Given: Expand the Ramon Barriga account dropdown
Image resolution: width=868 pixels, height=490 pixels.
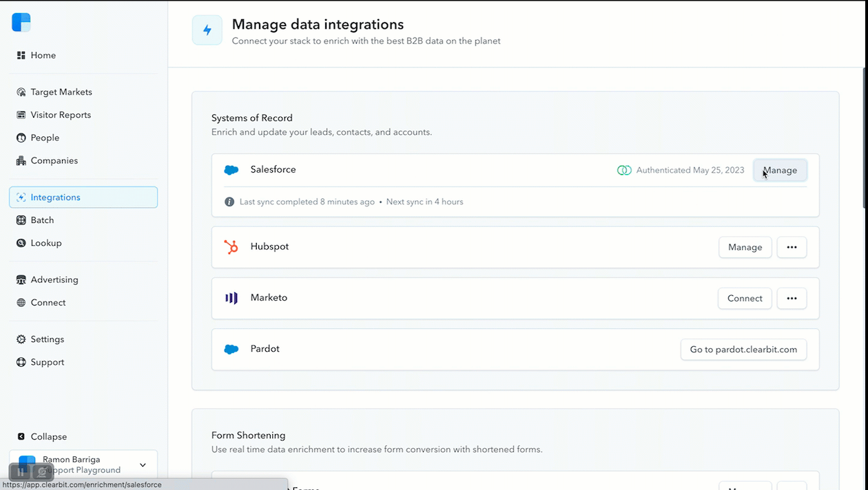Looking at the screenshot, I should point(143,465).
